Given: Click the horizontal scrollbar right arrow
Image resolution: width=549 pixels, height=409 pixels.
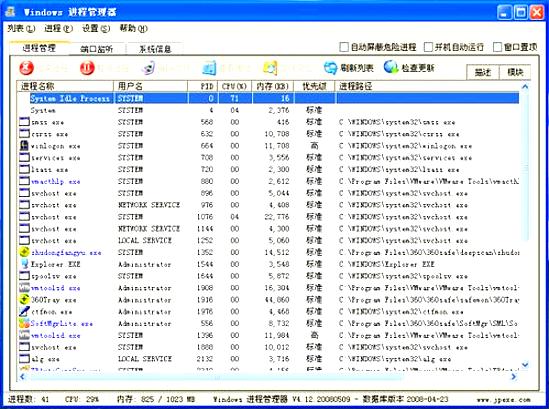Looking at the screenshot, I should tap(514, 377).
